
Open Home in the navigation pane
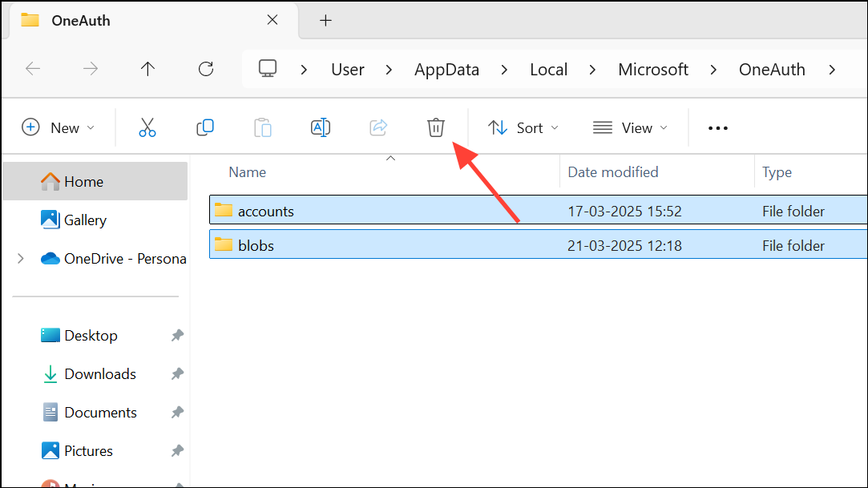[95, 181]
